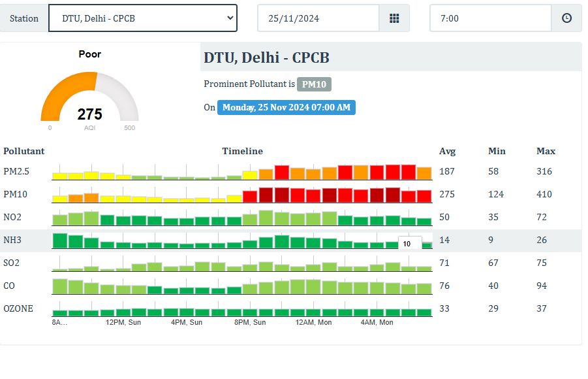Click the OZONE average value 33

pyautogui.click(x=444, y=309)
